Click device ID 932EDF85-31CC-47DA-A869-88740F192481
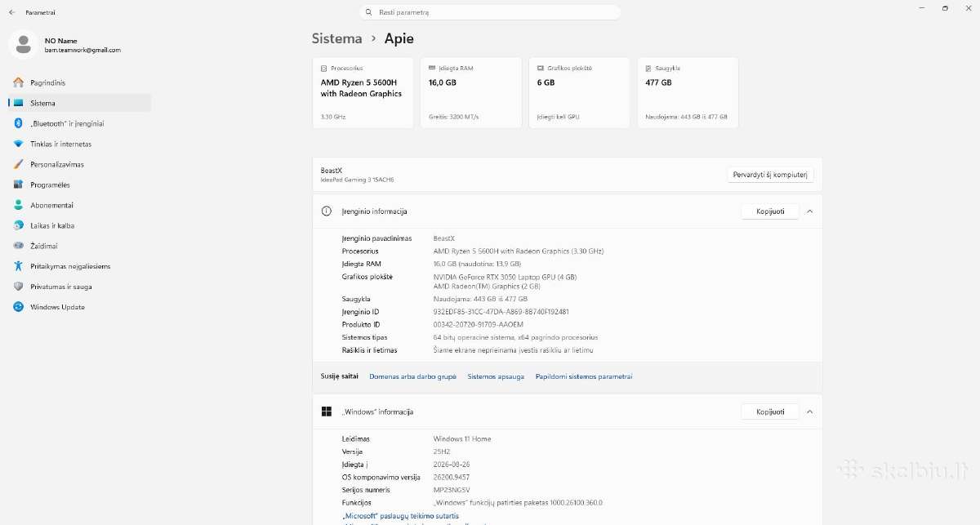This screenshot has width=980, height=525. (501, 312)
